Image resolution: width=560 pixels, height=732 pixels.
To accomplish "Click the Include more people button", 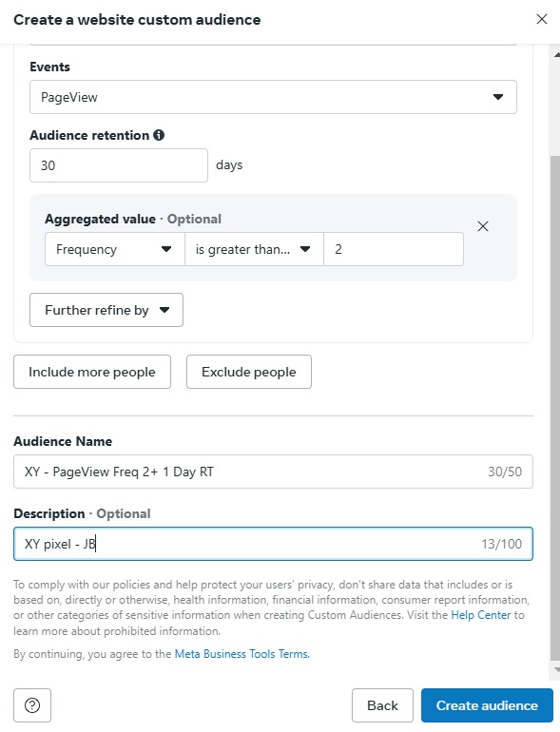I will point(92,372).
